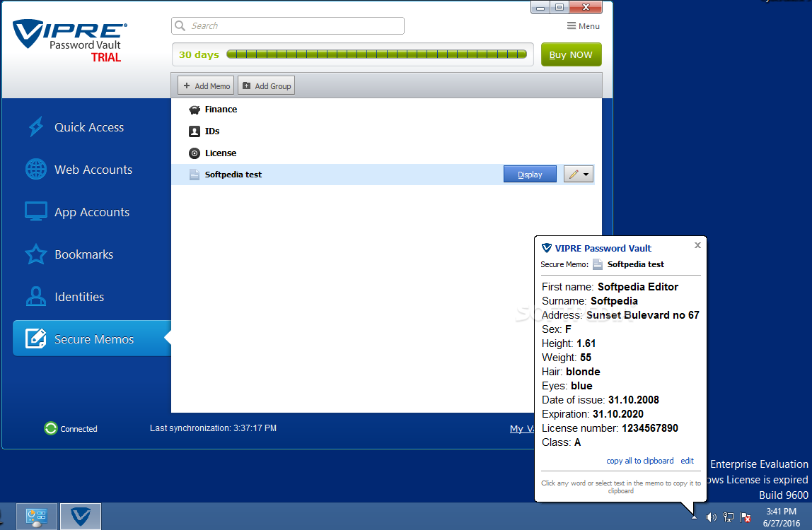Copy the Expiration date 31.10.2020
Viewport: 812px width, 530px height.
[x=618, y=414]
